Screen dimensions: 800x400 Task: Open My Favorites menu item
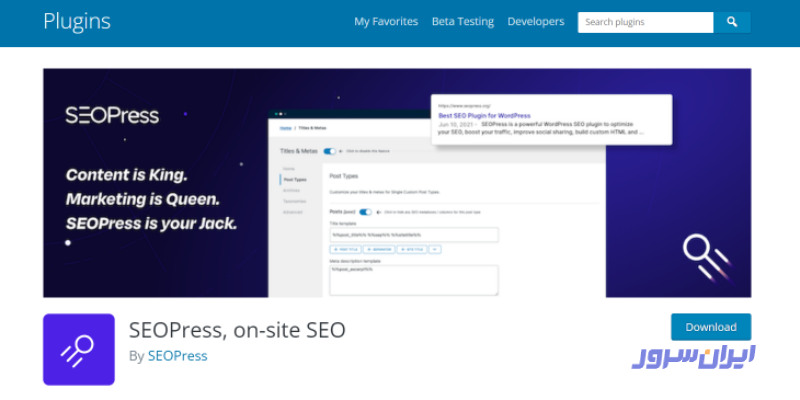(386, 22)
